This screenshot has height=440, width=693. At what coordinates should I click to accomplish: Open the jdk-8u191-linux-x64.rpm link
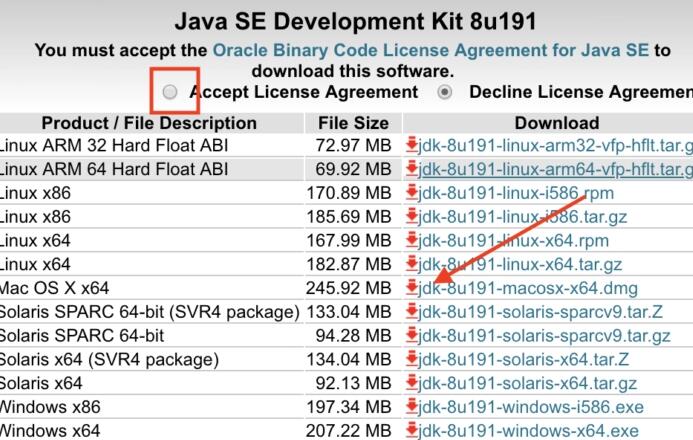pyautogui.click(x=514, y=241)
